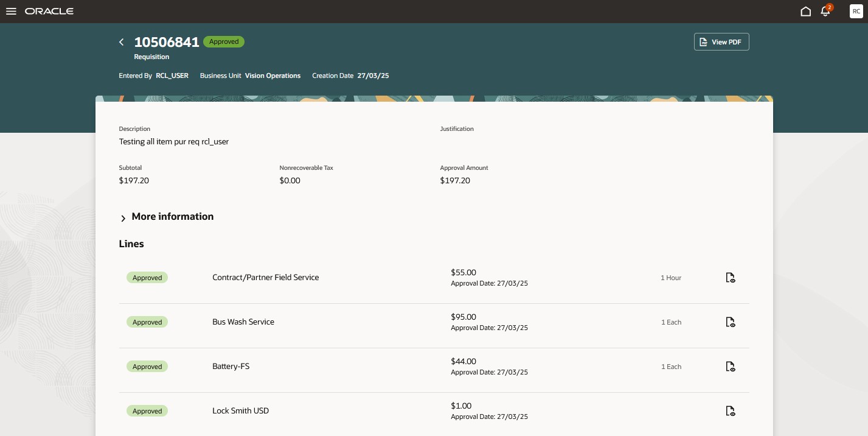
Task: Click the View PDF button
Action: tap(721, 42)
